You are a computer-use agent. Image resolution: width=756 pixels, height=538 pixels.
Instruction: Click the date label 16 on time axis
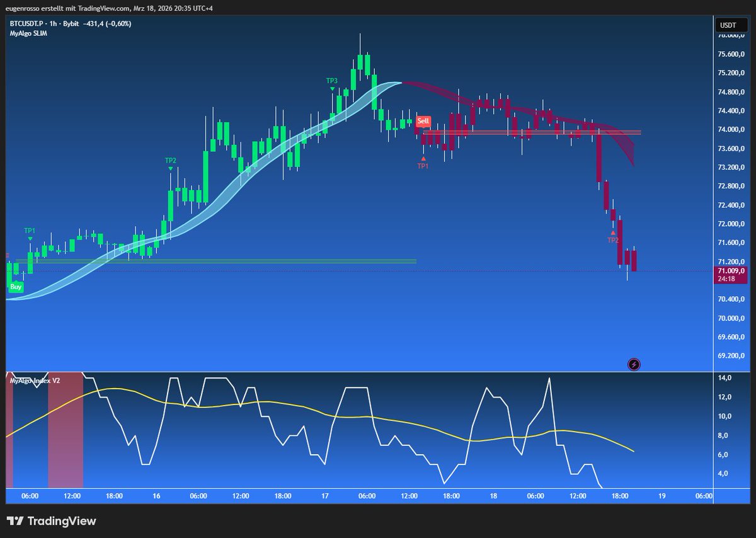point(156,496)
